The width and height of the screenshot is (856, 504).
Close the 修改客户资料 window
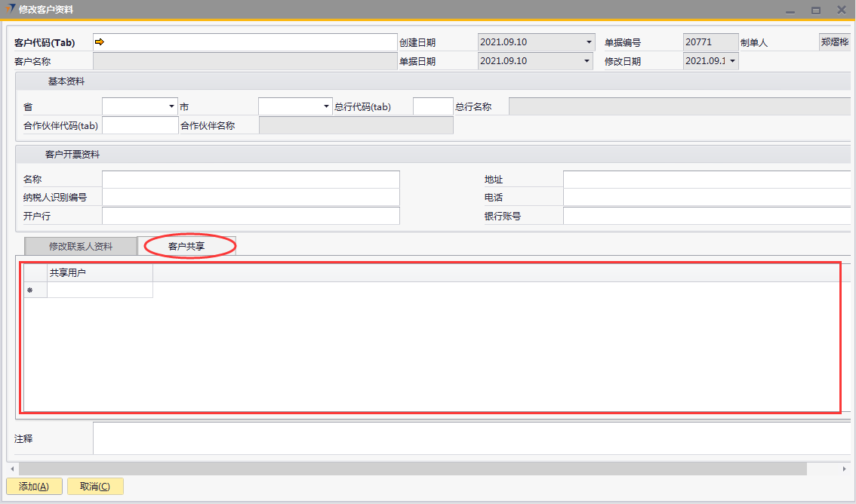(x=841, y=10)
